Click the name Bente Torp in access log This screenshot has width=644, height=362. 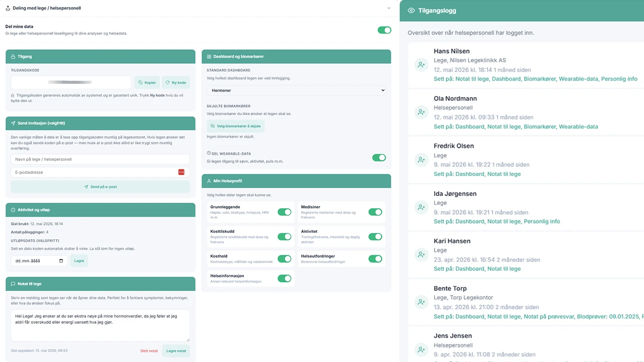(x=450, y=289)
